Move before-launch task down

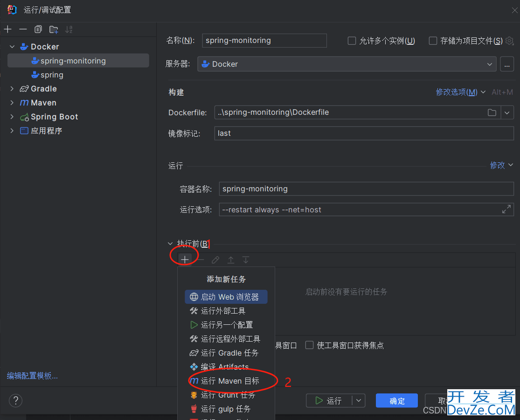click(246, 260)
